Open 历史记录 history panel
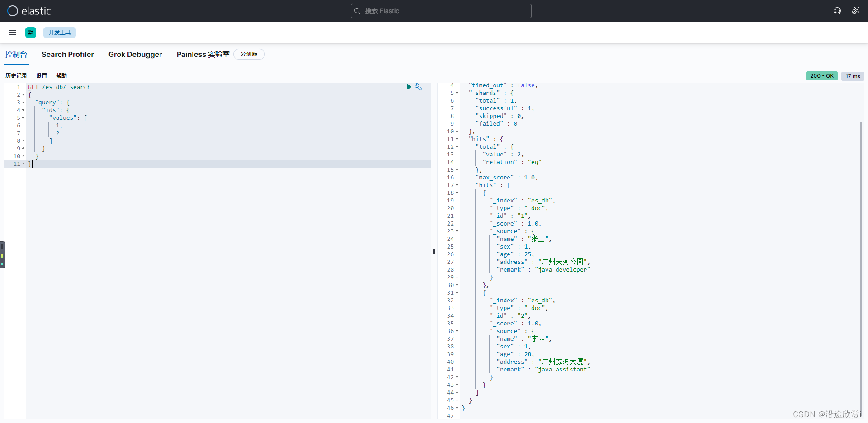 [x=16, y=76]
